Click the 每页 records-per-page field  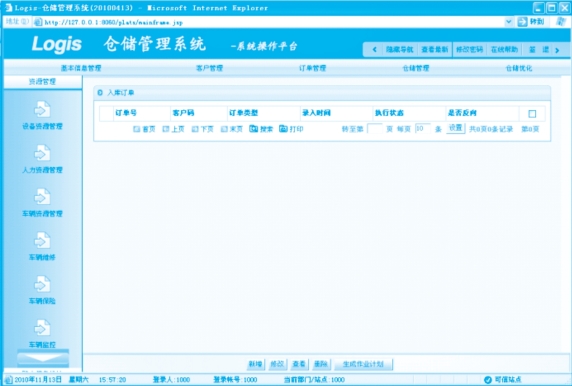click(423, 128)
